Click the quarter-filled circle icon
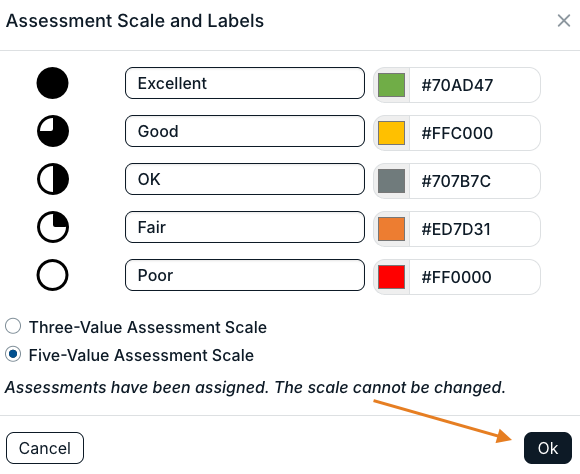The image size is (580, 474). (53, 227)
